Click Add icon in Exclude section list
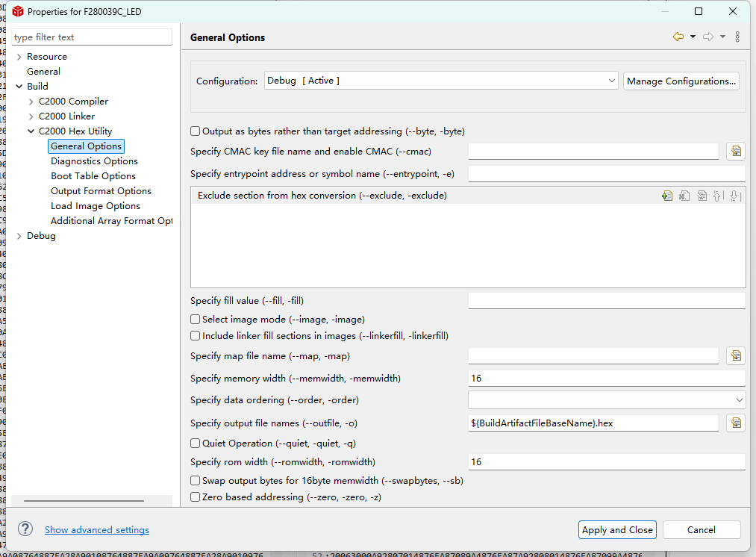The image size is (756, 557). [666, 196]
